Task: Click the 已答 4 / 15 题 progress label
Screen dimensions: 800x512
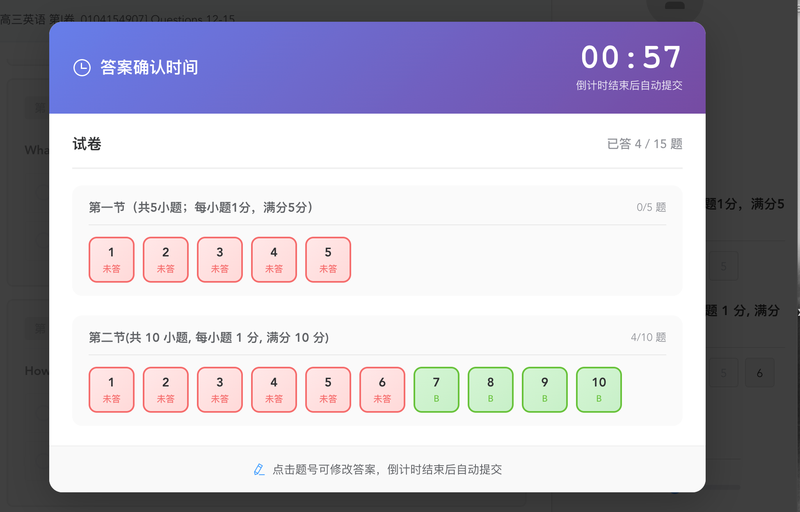Action: coord(644,144)
